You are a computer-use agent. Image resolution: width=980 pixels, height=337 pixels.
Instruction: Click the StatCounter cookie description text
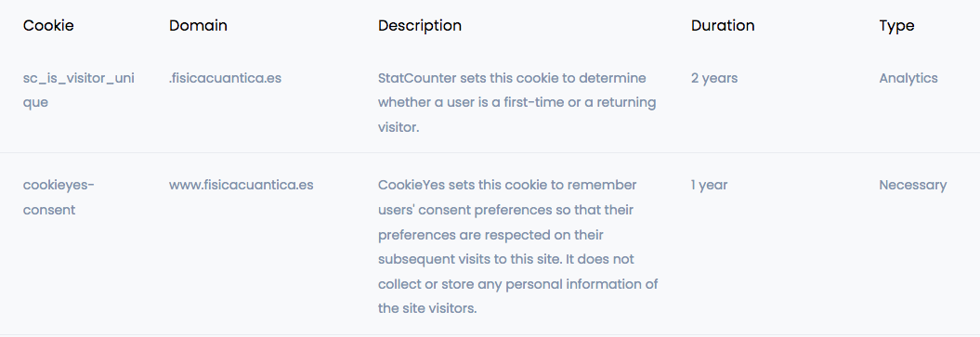pyautogui.click(x=516, y=103)
